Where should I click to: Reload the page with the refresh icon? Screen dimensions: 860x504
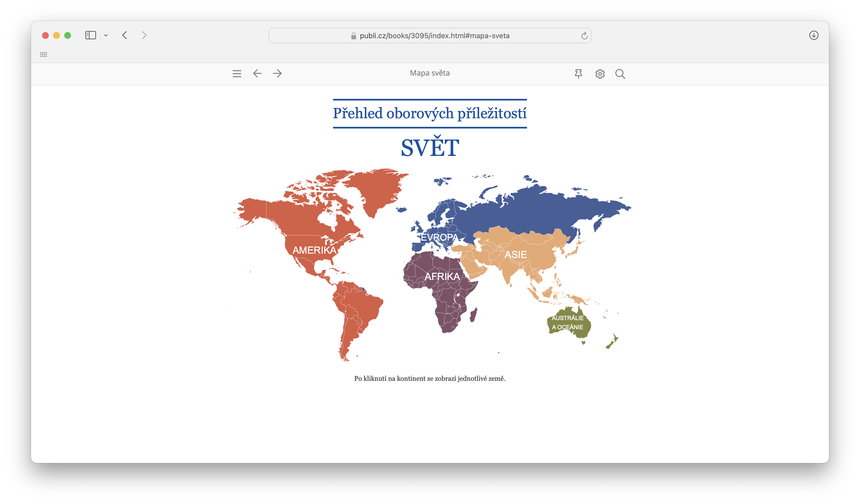click(584, 36)
